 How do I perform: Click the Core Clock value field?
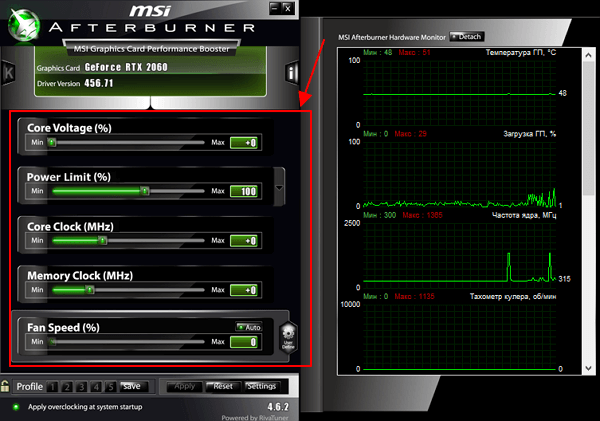point(244,241)
